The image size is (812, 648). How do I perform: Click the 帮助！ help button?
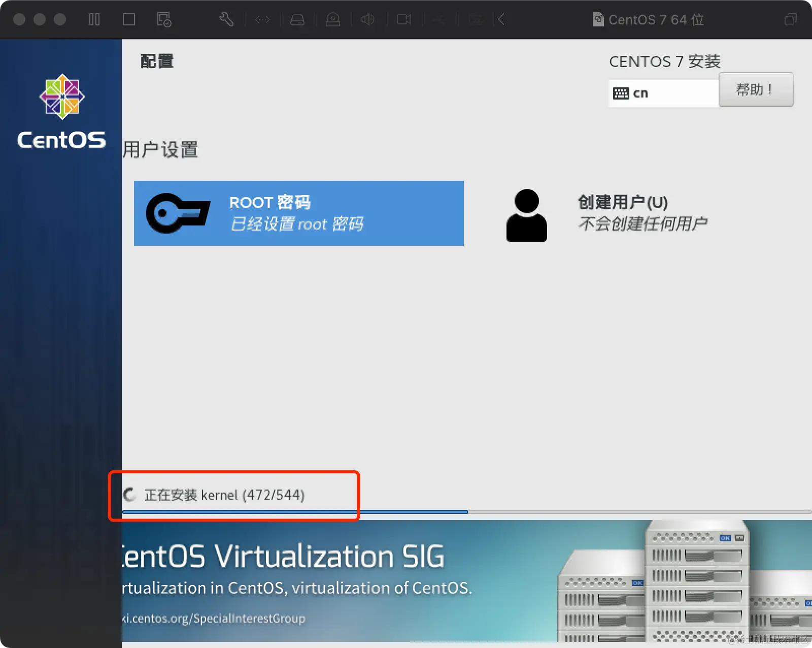(756, 89)
